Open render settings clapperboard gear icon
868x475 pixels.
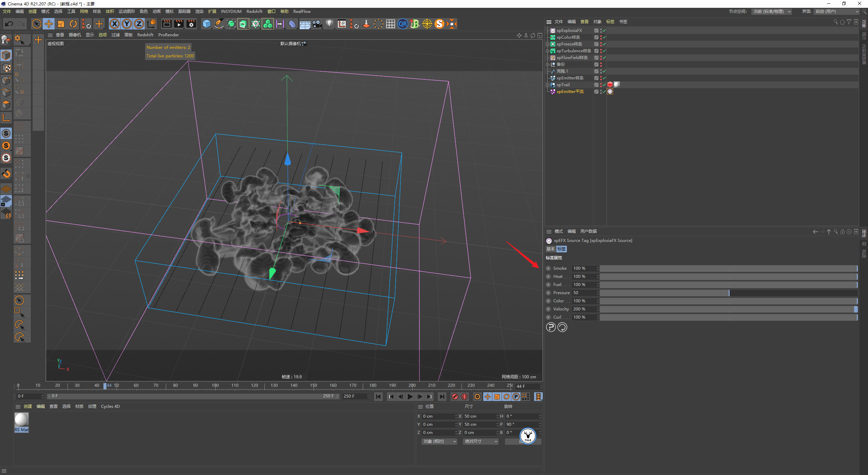pos(191,24)
